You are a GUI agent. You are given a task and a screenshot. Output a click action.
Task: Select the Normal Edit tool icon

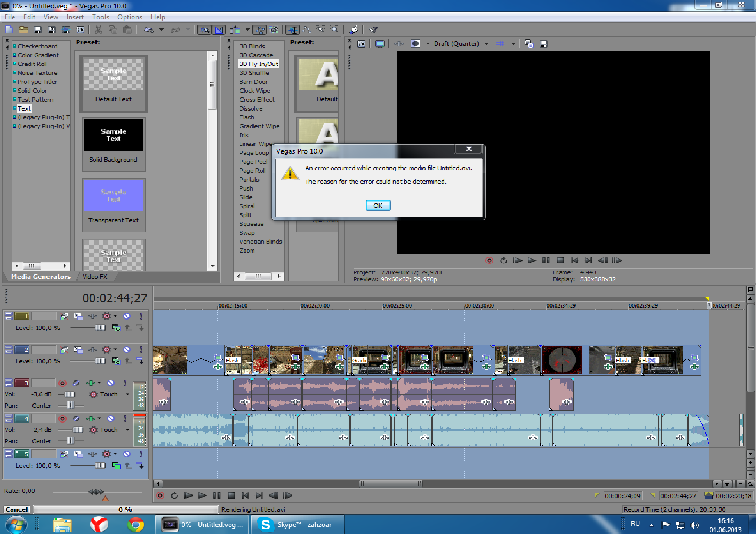293,30
